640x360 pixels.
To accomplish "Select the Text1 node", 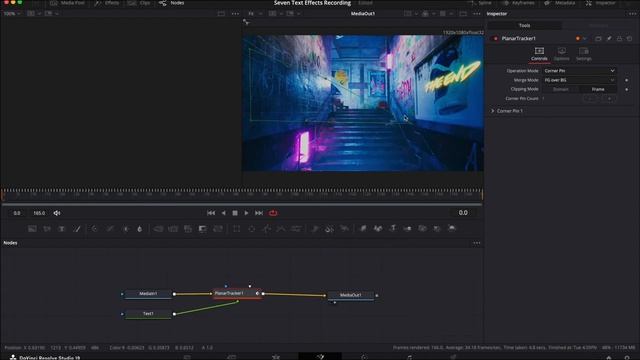I will pos(148,314).
